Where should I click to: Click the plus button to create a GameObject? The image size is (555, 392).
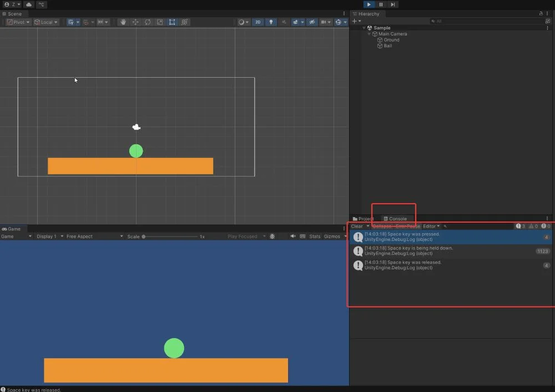(x=356, y=21)
